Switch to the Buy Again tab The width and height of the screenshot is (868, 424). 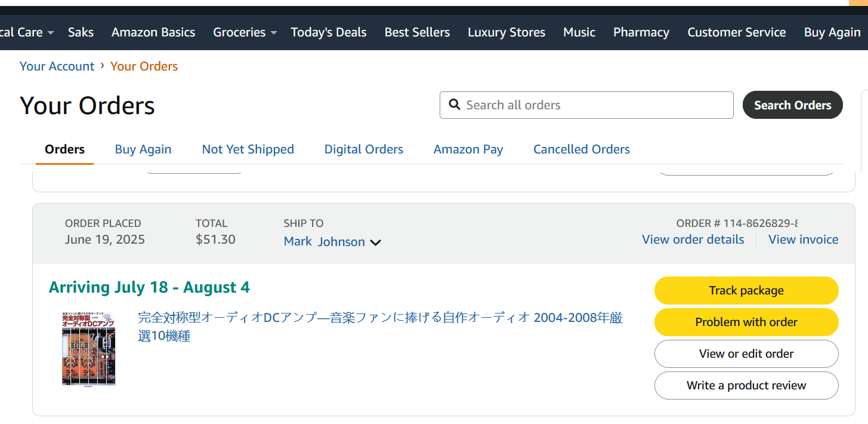click(x=143, y=149)
